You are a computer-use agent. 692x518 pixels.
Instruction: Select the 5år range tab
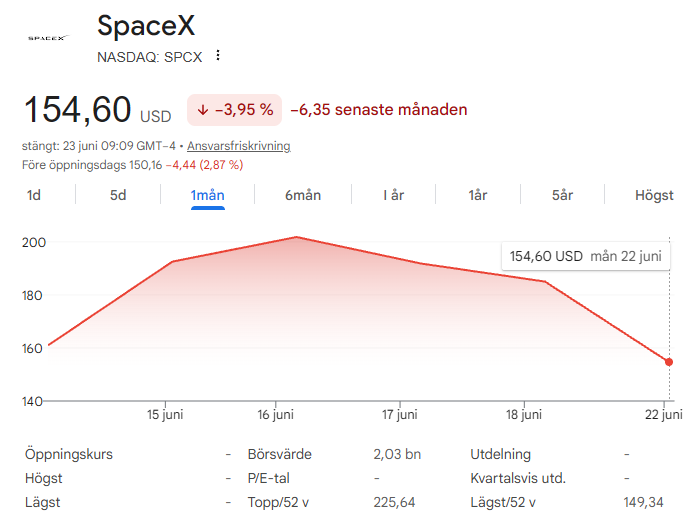coord(562,195)
